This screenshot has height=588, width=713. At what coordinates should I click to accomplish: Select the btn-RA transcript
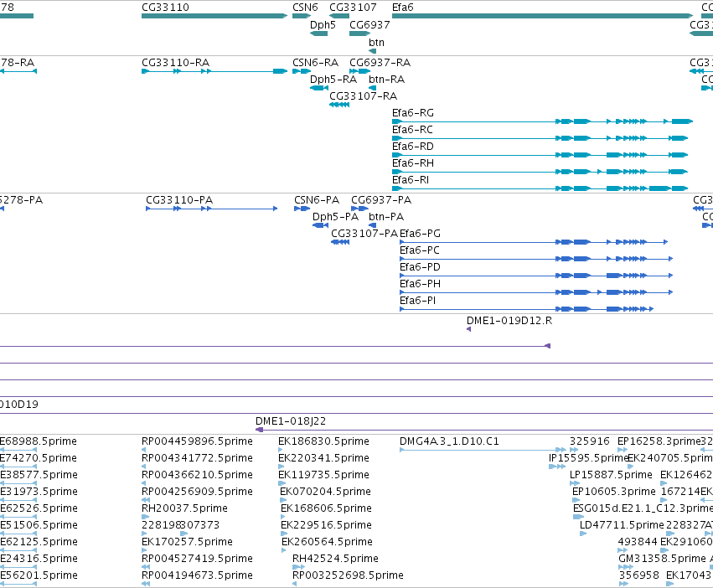[372, 88]
